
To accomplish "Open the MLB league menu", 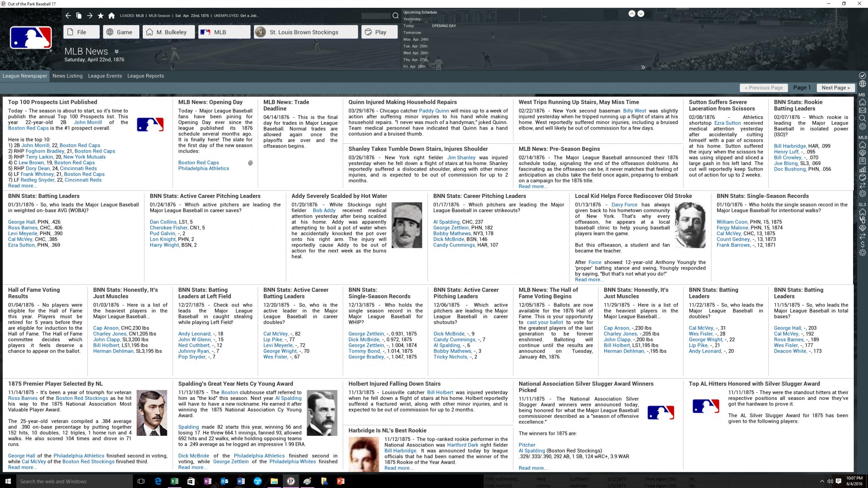I will coord(224,32).
